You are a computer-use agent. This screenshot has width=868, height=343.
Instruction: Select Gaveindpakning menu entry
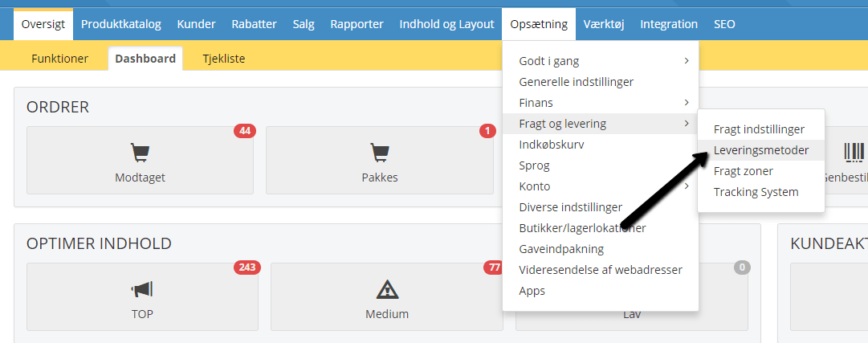pos(601,249)
